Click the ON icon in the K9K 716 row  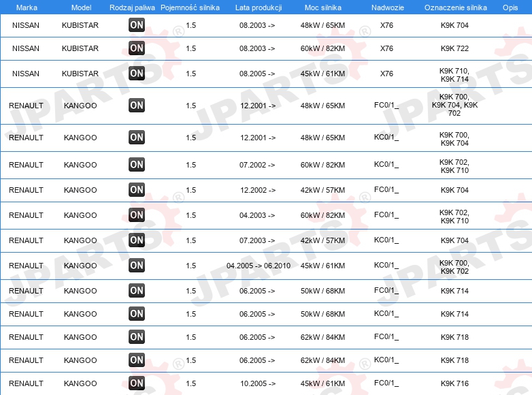137,383
